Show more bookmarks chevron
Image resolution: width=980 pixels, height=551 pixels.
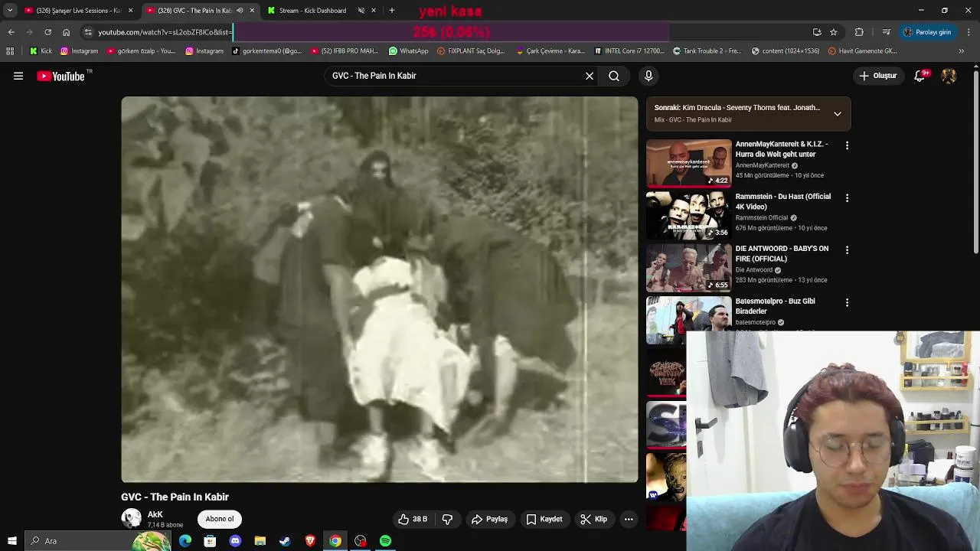962,51
